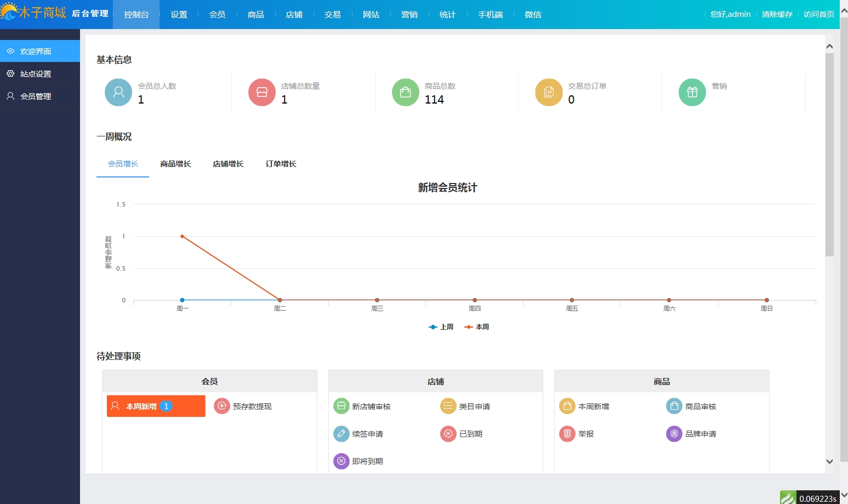Click the green gift marketing icon

(x=692, y=93)
